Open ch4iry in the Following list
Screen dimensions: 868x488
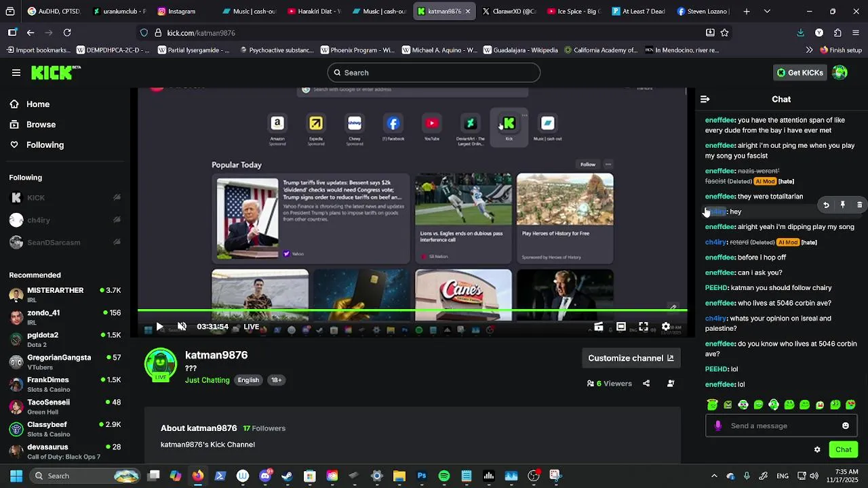click(x=65, y=220)
